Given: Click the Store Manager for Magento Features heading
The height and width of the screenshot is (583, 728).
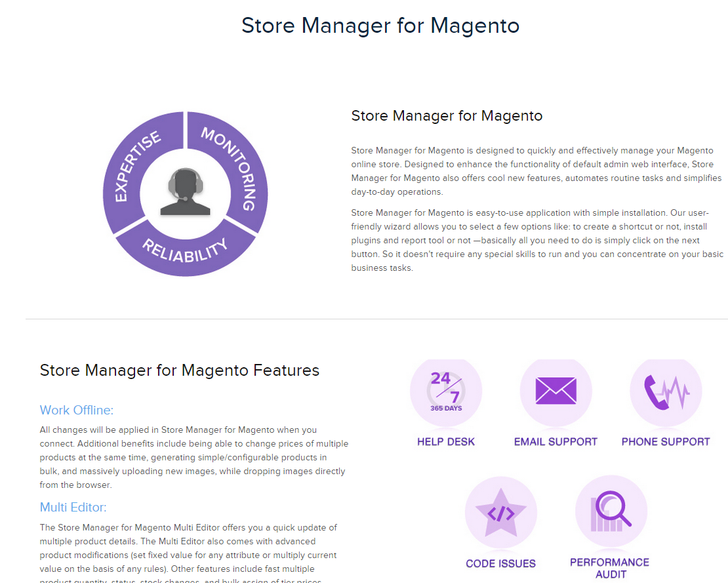Looking at the screenshot, I should (180, 371).
